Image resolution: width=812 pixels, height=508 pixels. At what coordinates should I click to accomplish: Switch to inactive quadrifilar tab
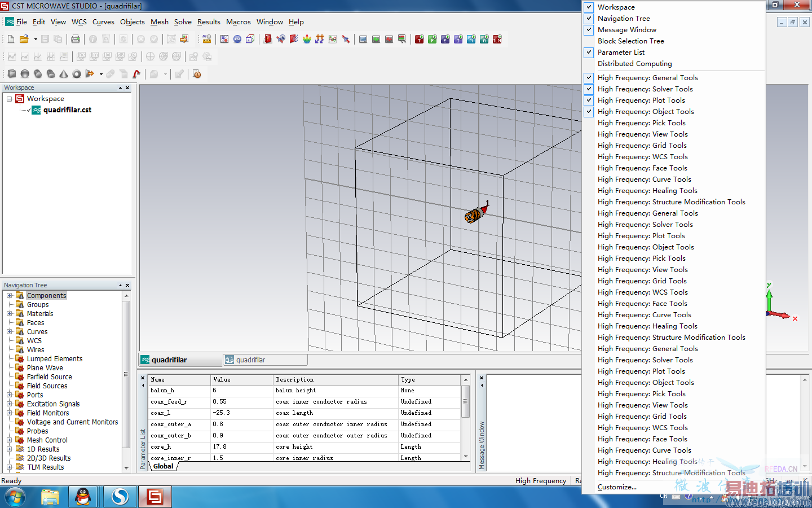(x=265, y=360)
